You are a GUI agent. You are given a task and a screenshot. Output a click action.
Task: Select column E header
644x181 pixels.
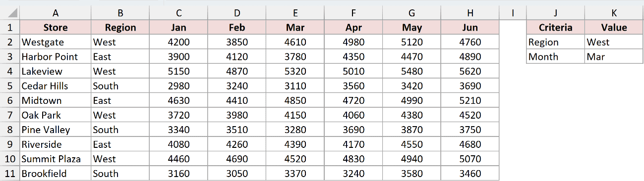(x=295, y=13)
